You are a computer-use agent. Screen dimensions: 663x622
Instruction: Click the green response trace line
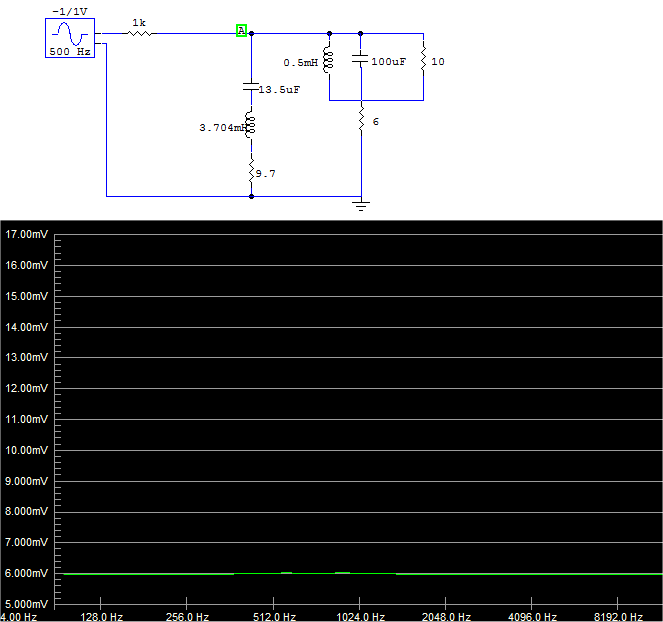pos(363,574)
